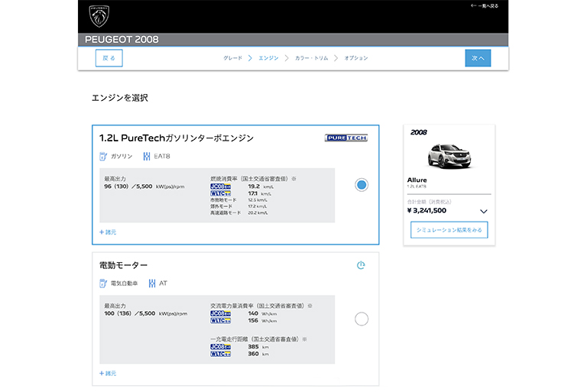Click the 2008 Allure car thumbnail

pos(449,156)
